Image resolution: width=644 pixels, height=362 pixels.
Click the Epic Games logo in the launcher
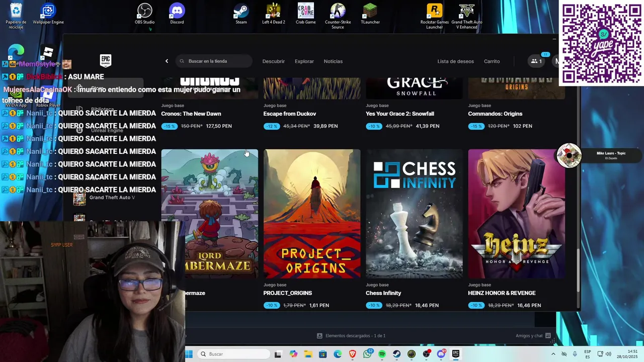(x=105, y=60)
